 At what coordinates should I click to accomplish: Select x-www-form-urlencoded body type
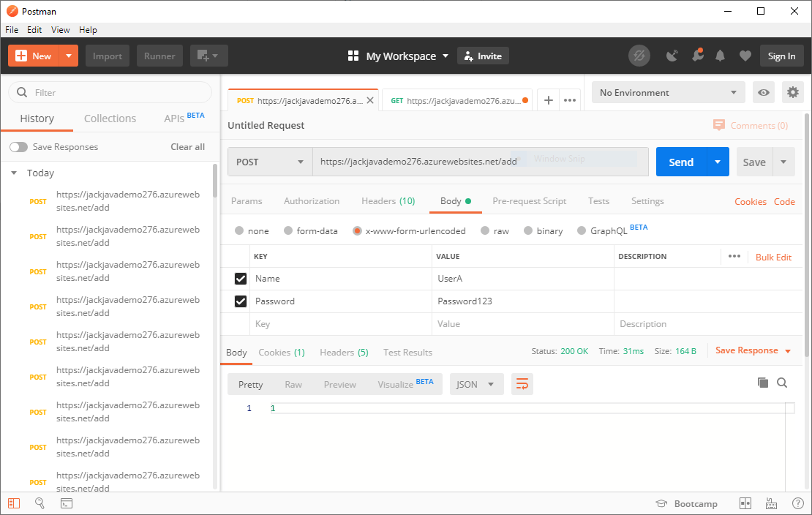(357, 230)
